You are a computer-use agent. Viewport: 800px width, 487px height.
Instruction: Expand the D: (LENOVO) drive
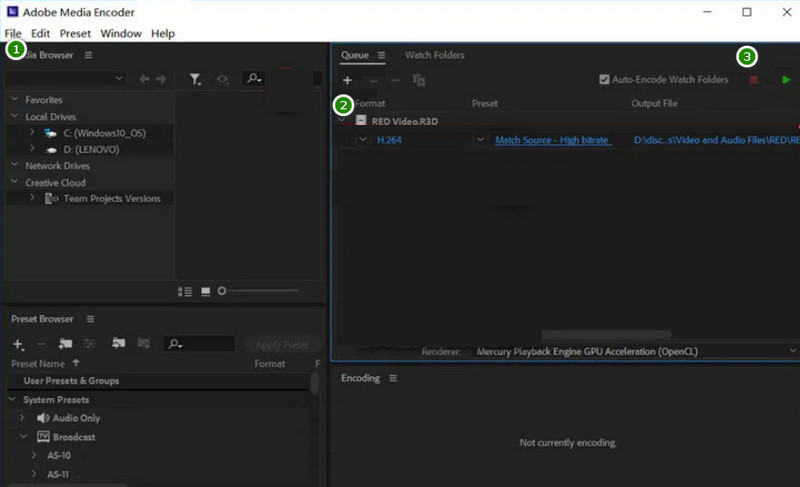pos(32,149)
